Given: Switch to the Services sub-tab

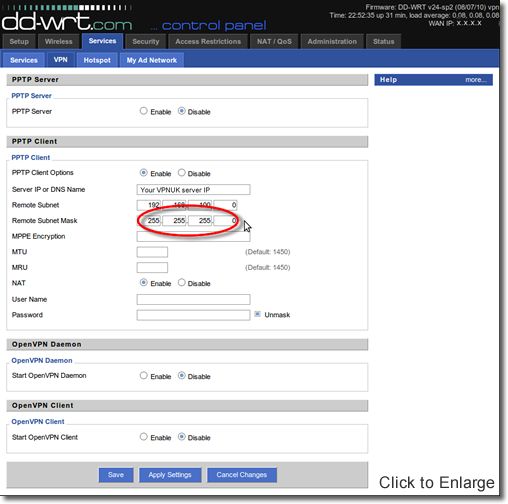Looking at the screenshot, I should click(x=24, y=60).
